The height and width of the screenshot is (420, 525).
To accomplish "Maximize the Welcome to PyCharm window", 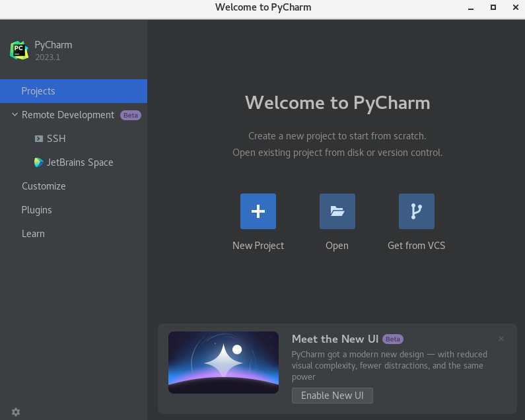I will 493,7.
